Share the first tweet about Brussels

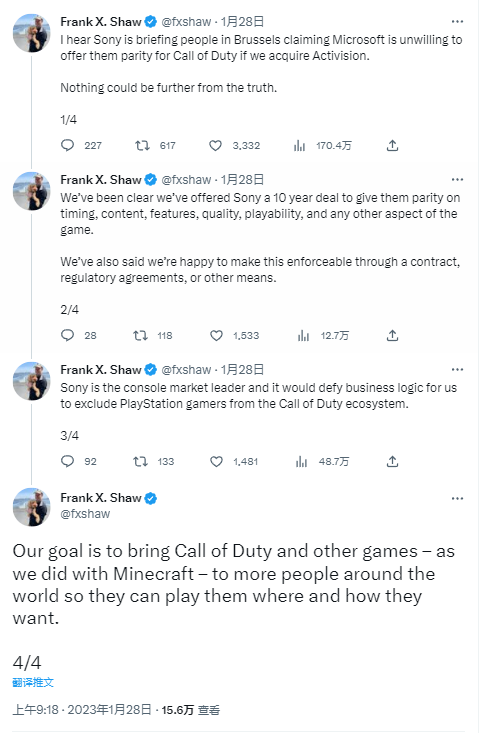coord(393,145)
